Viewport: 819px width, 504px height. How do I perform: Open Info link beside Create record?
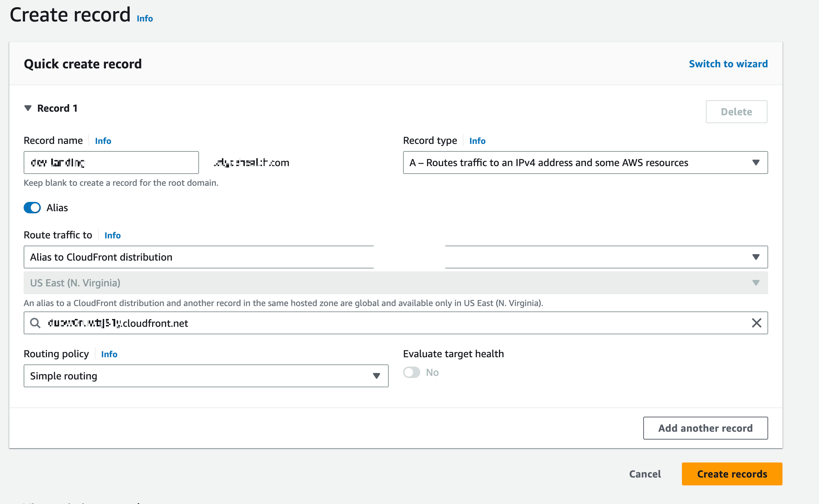click(x=145, y=19)
